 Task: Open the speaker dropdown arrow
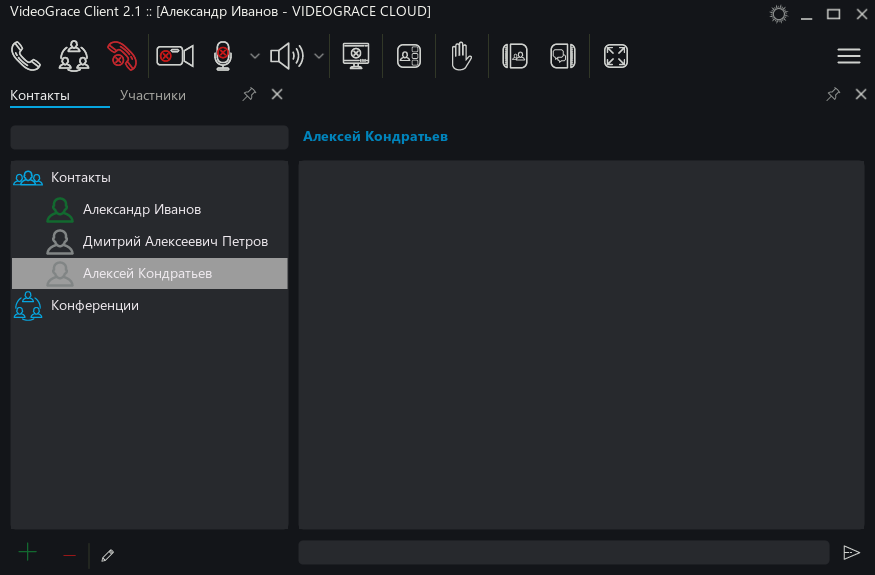[319, 56]
